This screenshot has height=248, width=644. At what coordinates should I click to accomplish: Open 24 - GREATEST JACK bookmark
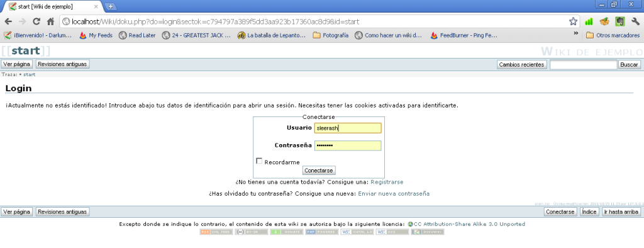(x=197, y=35)
